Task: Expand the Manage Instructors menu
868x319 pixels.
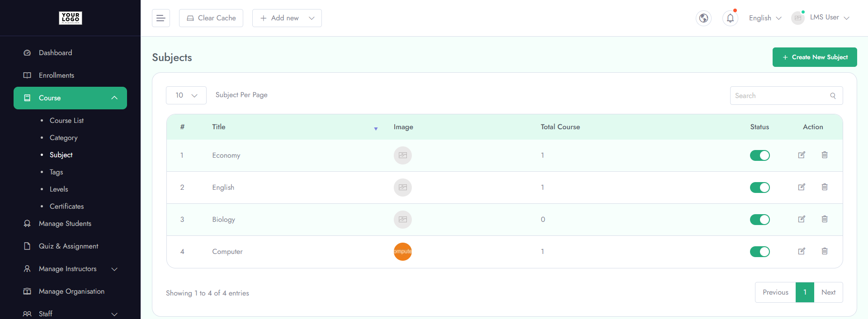Action: 70,269
